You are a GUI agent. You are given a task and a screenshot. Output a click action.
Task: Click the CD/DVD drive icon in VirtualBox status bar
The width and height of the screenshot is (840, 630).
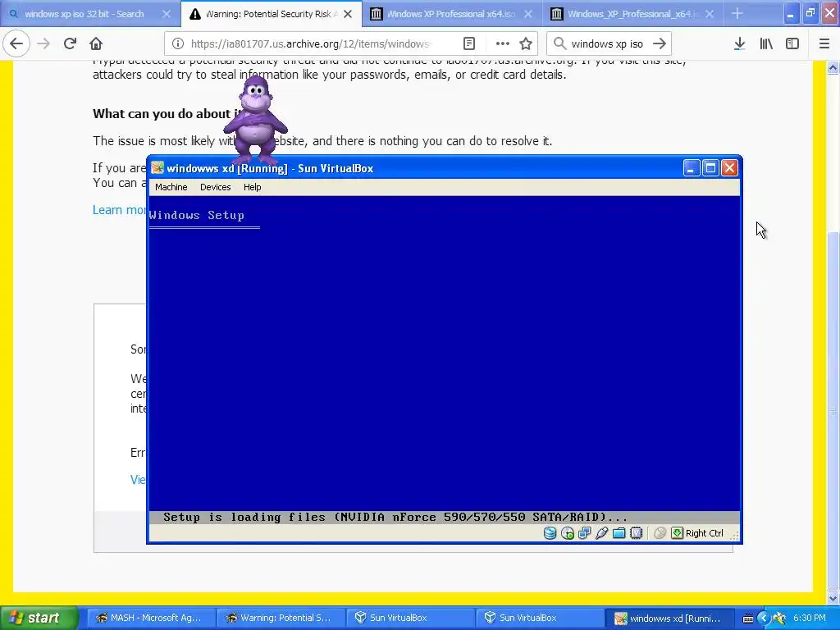point(568,533)
